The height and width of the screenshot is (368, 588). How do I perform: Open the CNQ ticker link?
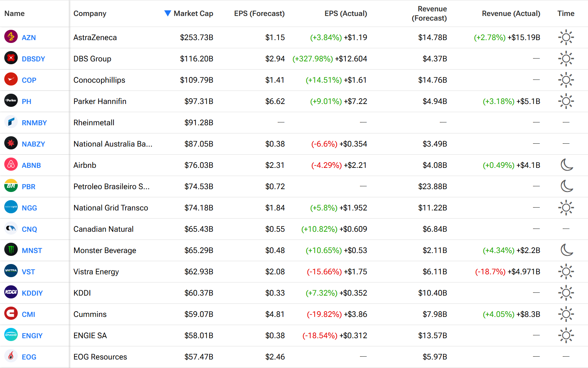pyautogui.click(x=29, y=229)
